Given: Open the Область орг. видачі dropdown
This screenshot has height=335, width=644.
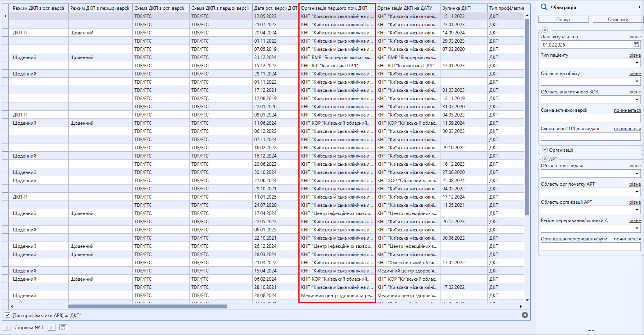Looking at the screenshot, I should (x=637, y=174).
